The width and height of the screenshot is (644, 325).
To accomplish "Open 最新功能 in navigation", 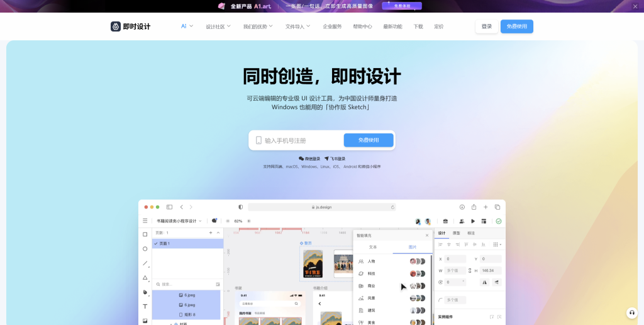I will tap(392, 26).
